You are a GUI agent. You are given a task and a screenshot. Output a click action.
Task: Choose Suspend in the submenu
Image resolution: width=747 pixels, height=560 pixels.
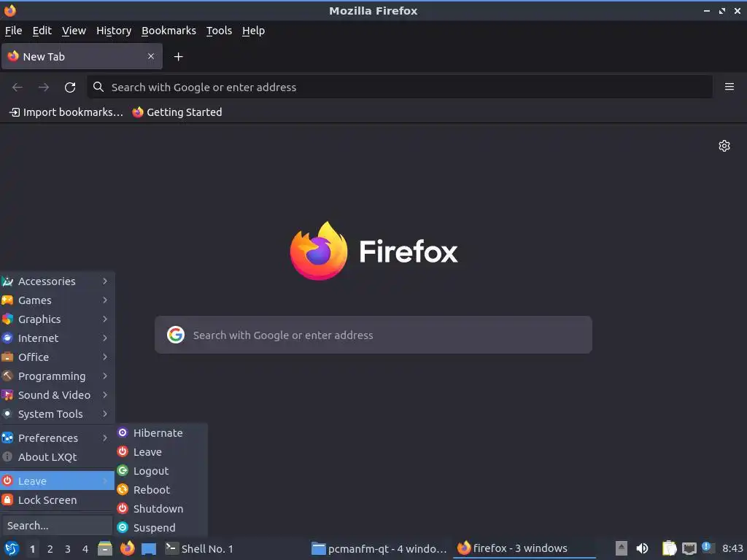click(161, 528)
